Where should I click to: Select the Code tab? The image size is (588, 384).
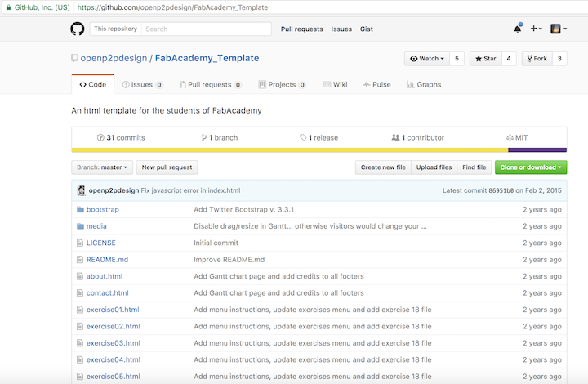[92, 84]
